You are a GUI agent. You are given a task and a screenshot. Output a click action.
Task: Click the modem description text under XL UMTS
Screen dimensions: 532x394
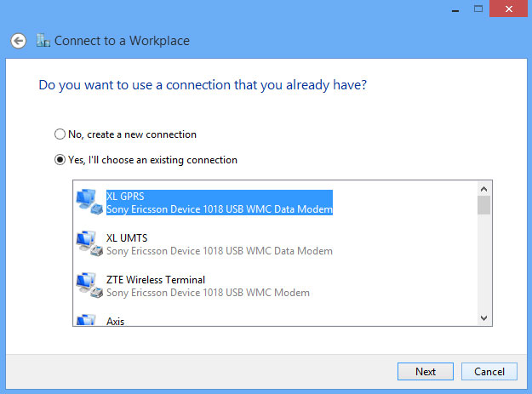pyautogui.click(x=220, y=251)
